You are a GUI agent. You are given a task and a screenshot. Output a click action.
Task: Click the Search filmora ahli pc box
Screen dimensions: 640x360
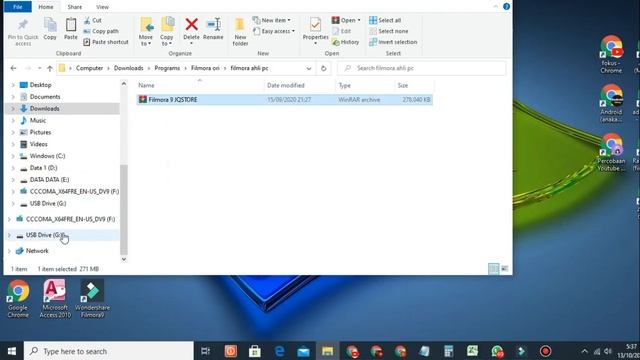click(422, 68)
